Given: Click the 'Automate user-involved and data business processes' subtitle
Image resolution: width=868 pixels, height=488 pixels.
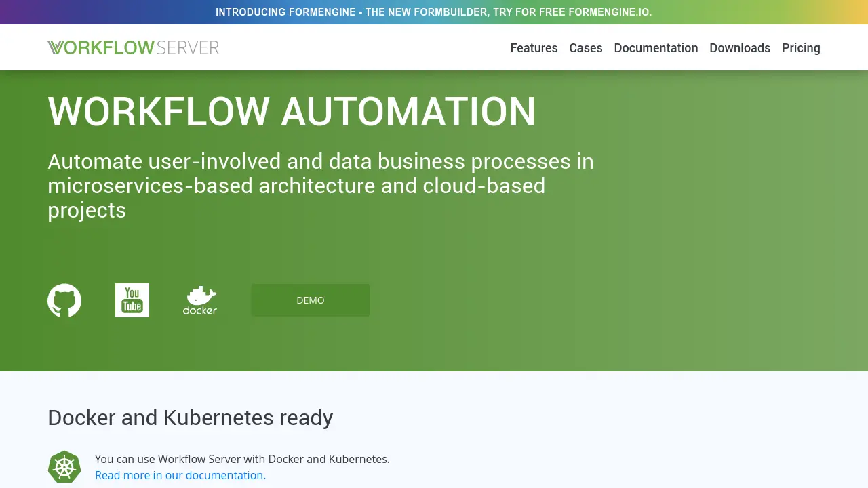Looking at the screenshot, I should [321, 186].
